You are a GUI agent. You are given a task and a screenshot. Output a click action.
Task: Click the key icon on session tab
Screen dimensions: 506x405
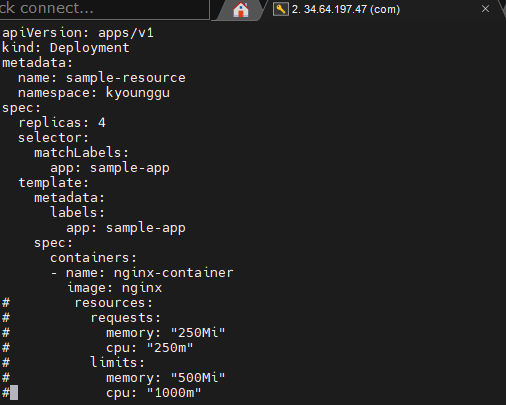pyautogui.click(x=281, y=9)
